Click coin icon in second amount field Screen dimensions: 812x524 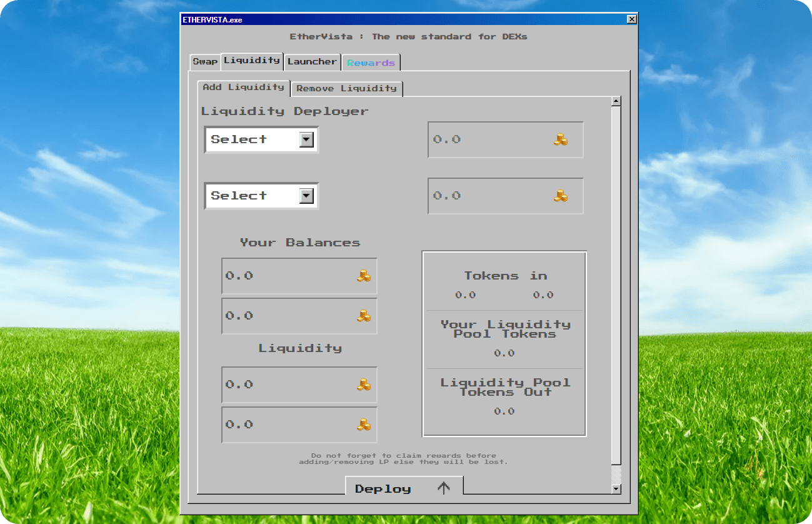561,196
